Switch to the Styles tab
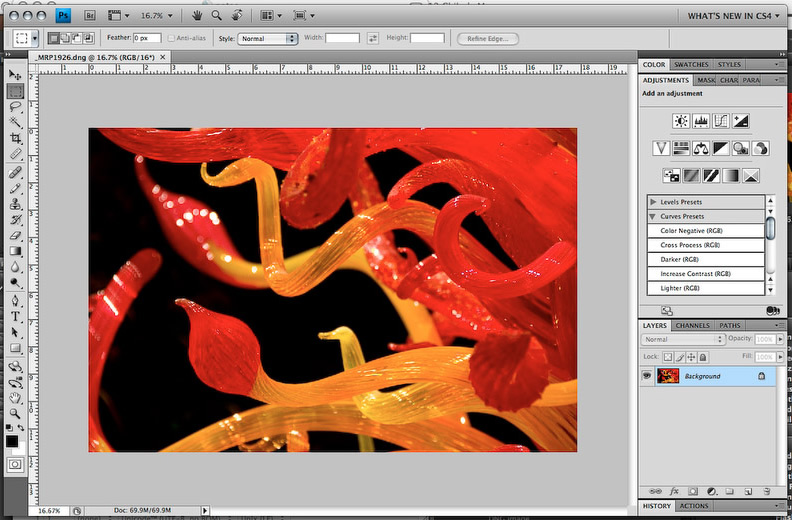The height and width of the screenshot is (520, 792). [x=729, y=65]
